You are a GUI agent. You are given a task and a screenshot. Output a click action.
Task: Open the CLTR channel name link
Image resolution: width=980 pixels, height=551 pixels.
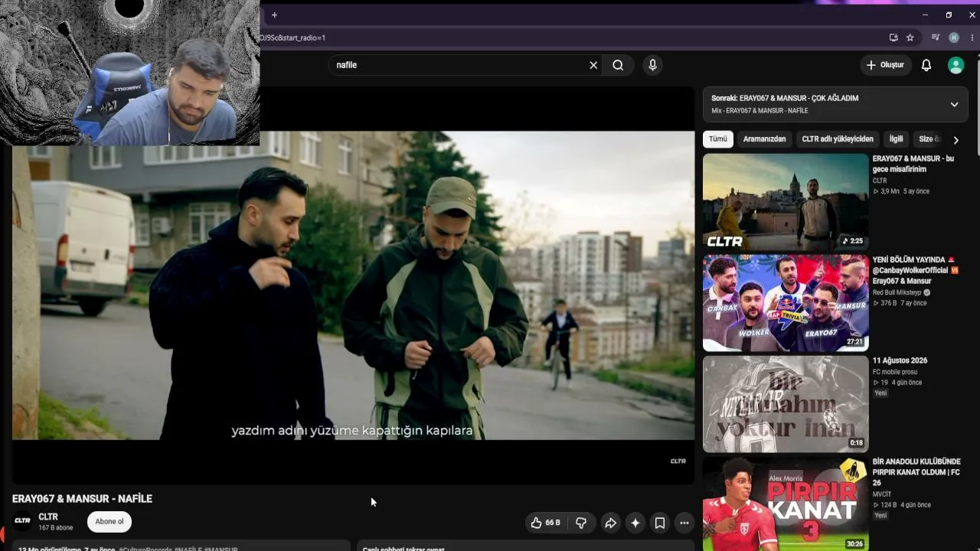pos(48,517)
